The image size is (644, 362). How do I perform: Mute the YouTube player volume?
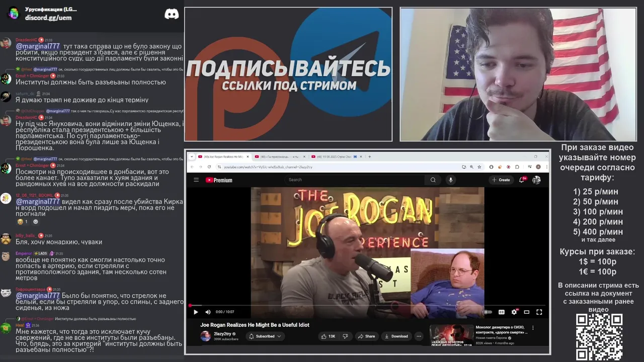(x=208, y=312)
